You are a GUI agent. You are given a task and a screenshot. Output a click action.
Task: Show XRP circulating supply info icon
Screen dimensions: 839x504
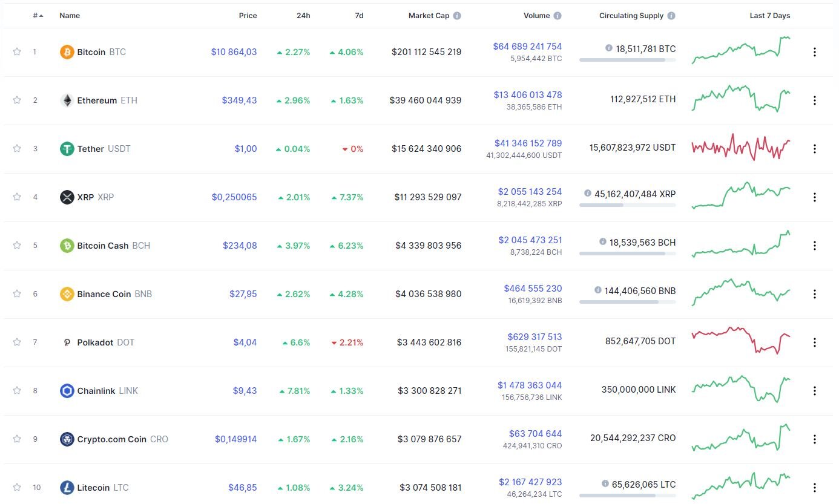coord(587,193)
